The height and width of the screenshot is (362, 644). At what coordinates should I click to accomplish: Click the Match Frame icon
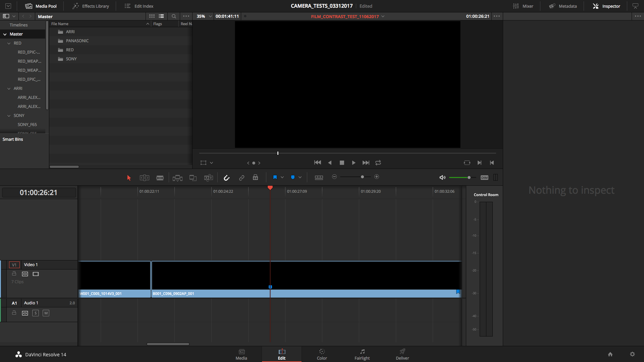(467, 163)
